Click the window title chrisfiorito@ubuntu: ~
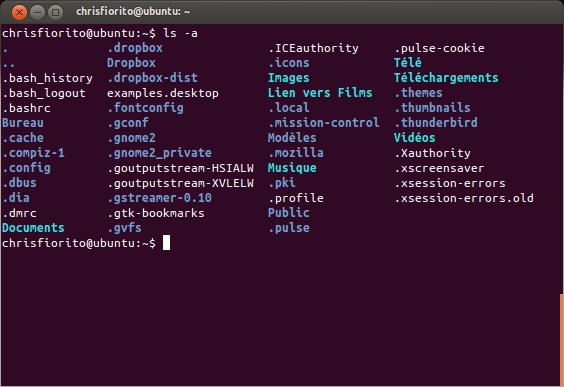Viewport: 564px width, 387px height. coord(133,12)
